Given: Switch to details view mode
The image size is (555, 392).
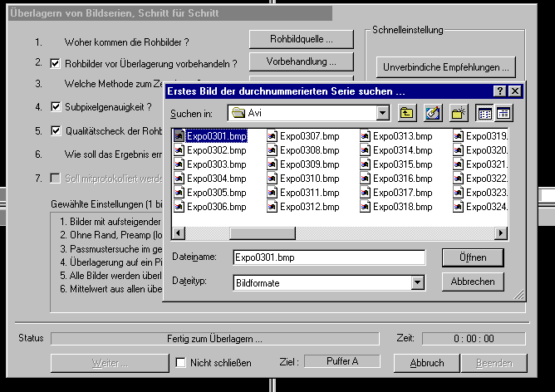Looking at the screenshot, I should [x=503, y=113].
